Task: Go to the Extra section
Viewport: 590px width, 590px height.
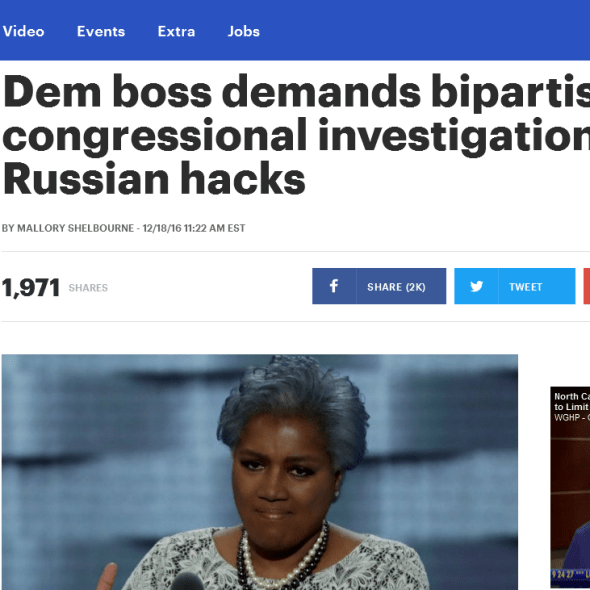Action: pyautogui.click(x=176, y=31)
